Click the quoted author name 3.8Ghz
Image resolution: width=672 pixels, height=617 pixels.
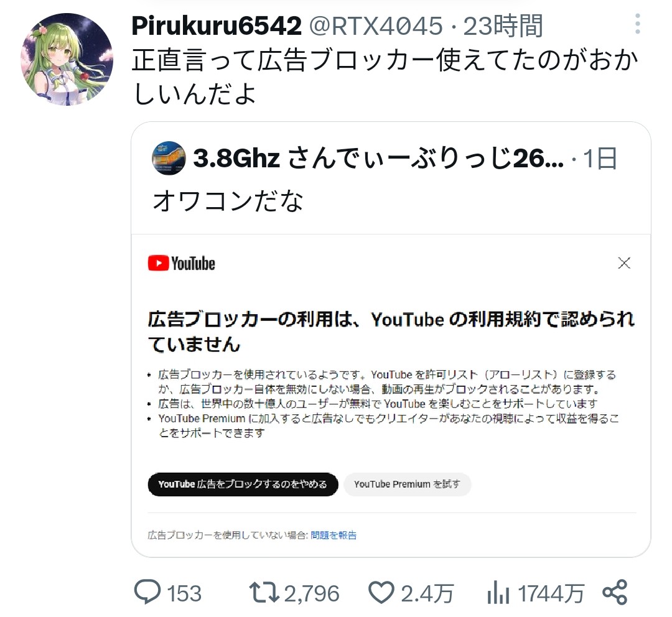(236, 158)
